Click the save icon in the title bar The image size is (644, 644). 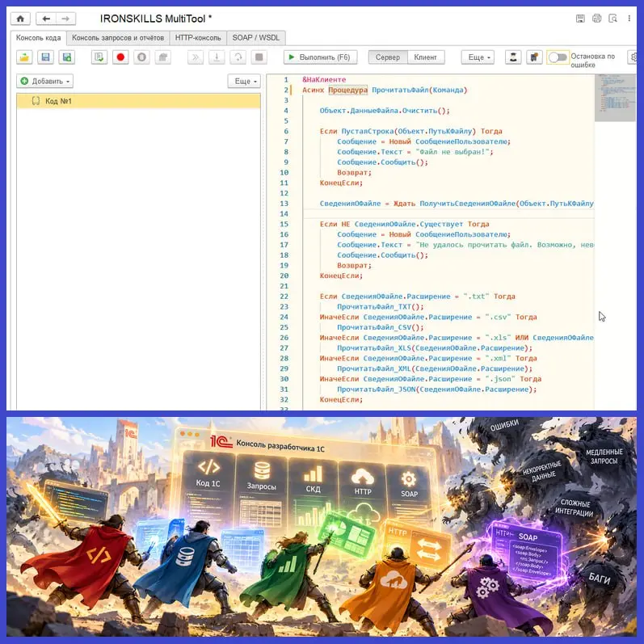coord(580,19)
